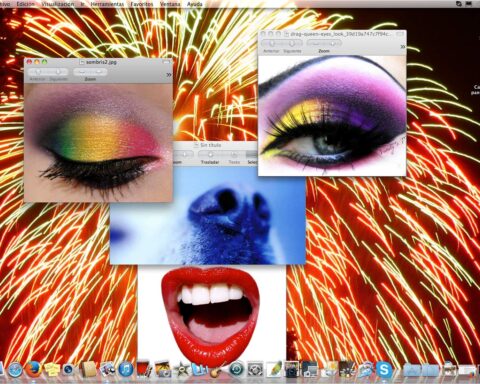480x384 pixels.
Task: Select purple eye makeup image
Action: 332,115
